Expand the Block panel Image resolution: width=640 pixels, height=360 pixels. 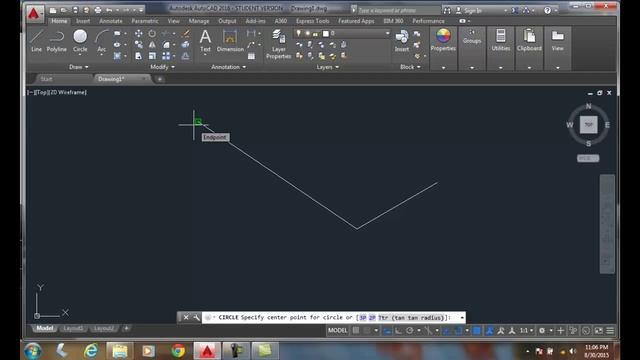[410, 67]
